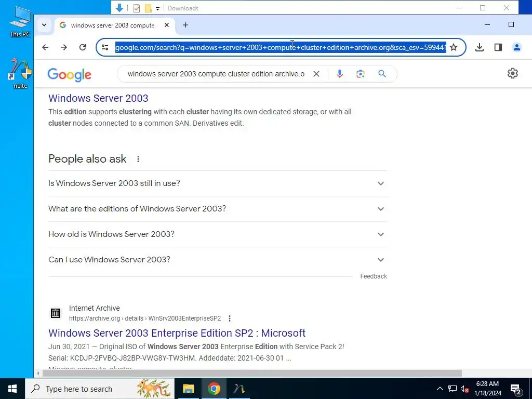532x399 pixels.
Task: Open Chrome downloads tray
Action: [480, 47]
